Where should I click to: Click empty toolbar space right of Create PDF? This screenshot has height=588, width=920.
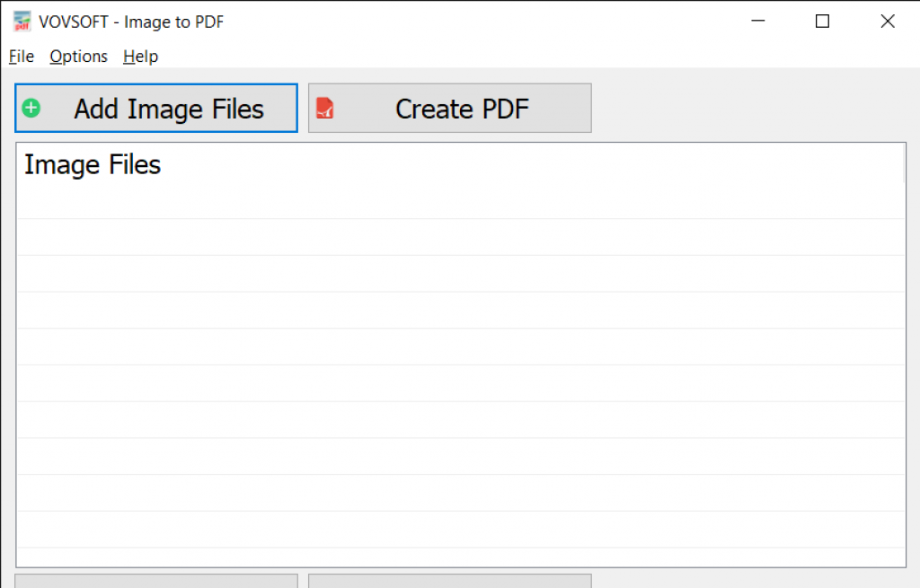pyautogui.click(x=751, y=109)
